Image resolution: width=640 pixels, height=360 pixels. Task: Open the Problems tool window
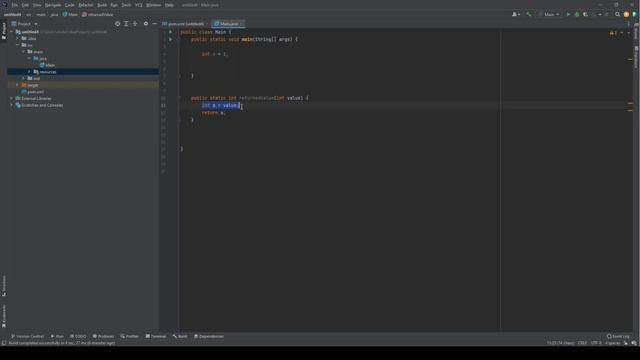coord(103,336)
